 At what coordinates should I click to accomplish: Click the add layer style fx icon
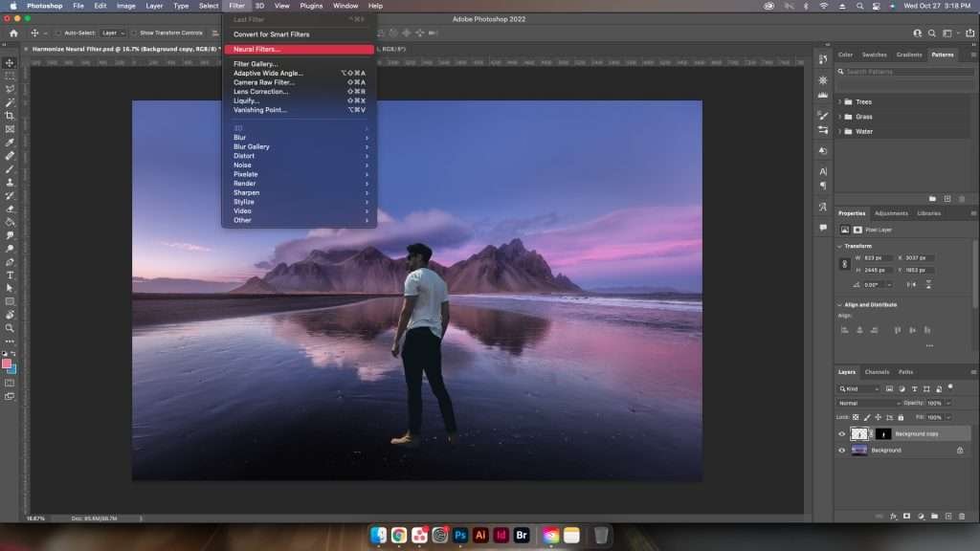click(x=891, y=516)
